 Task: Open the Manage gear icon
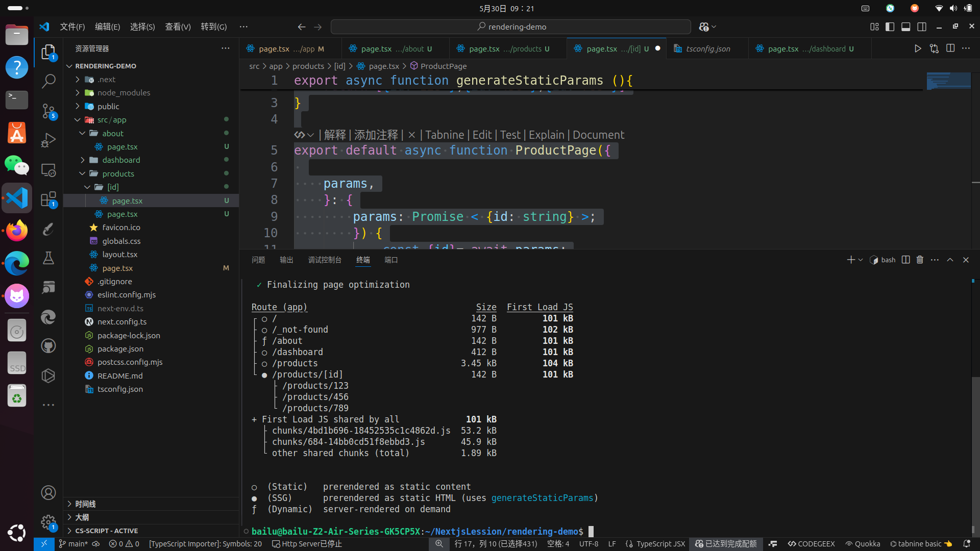[x=48, y=522]
